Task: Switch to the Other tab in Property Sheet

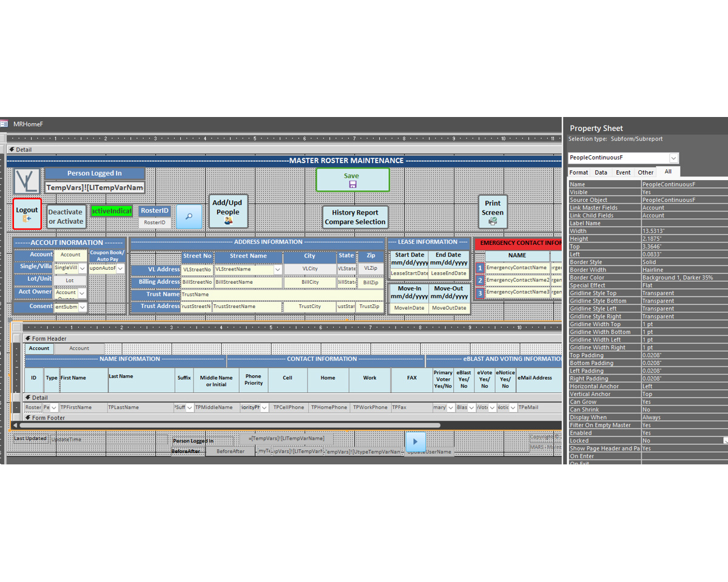Action: pyautogui.click(x=645, y=172)
